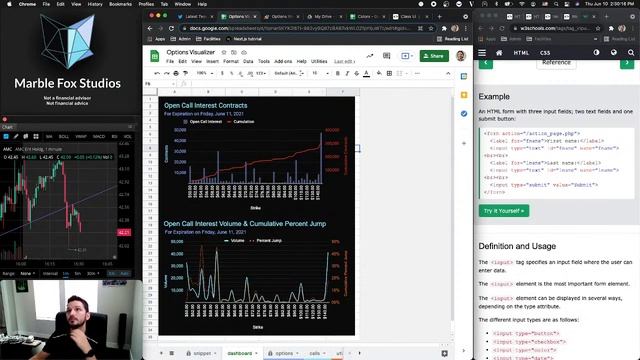The height and width of the screenshot is (360, 640).
Task: Open the present to meeting dropdown
Action: coord(407,56)
